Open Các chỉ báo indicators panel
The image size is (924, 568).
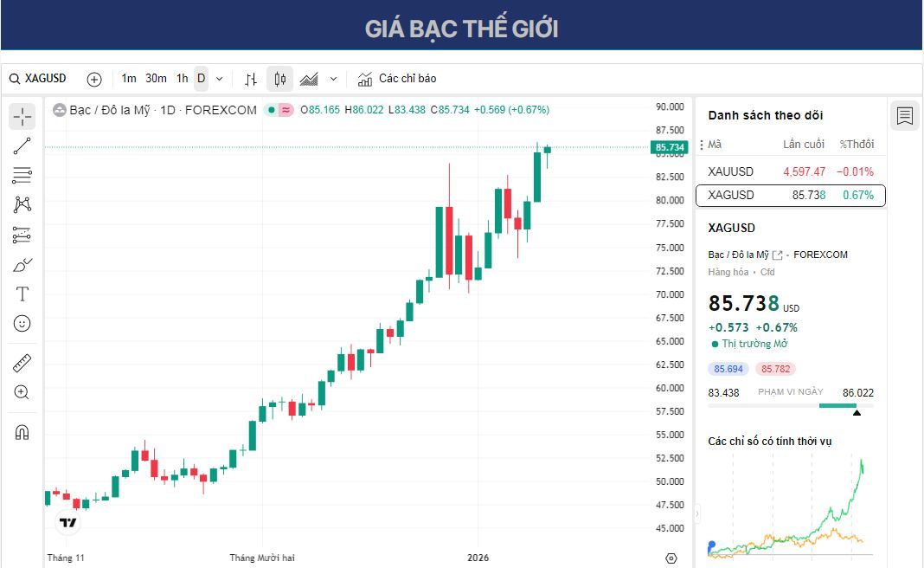click(400, 78)
